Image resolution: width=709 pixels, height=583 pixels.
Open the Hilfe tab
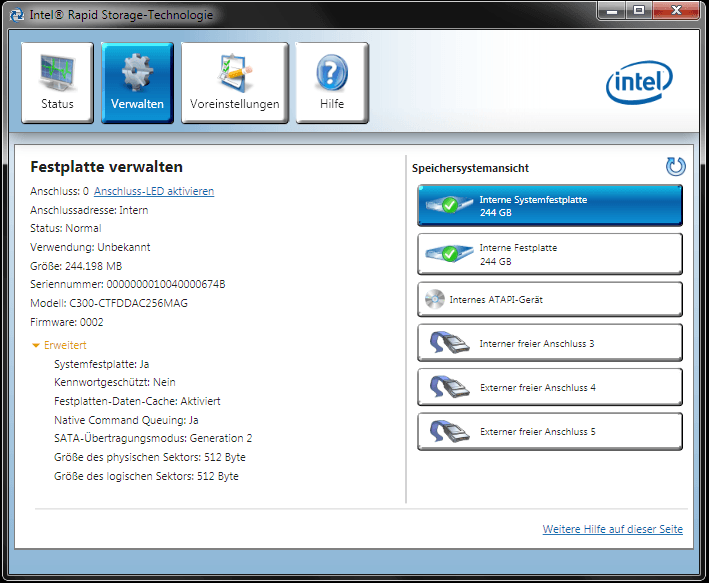(332, 83)
